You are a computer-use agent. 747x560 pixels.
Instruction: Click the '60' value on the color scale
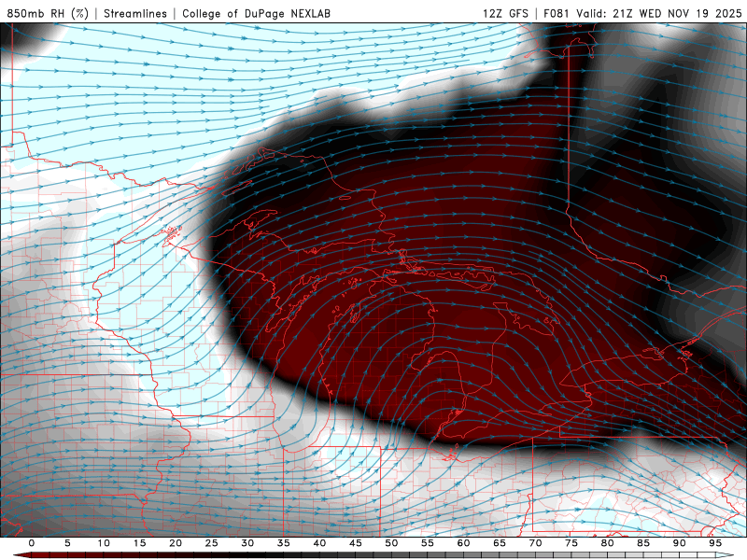tap(463, 543)
